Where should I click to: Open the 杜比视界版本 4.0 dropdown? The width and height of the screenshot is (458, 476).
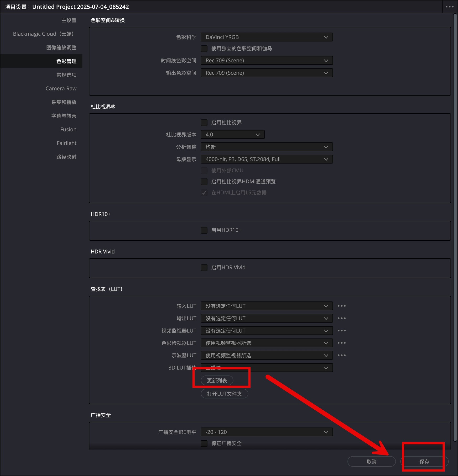click(233, 135)
